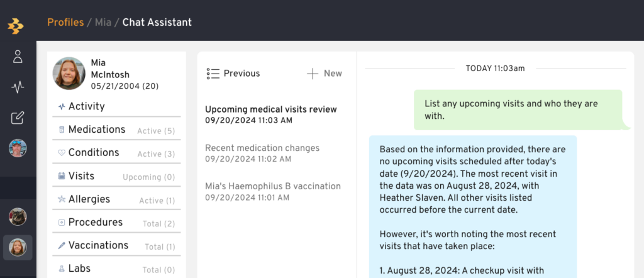644x278 pixels.
Task: Select the man with sunglasses profile avatar
Action: point(18,148)
